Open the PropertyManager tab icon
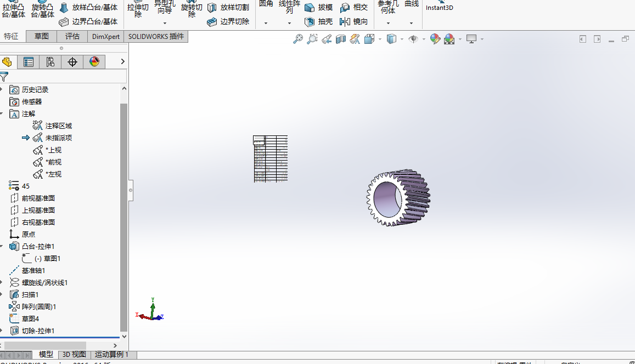The width and height of the screenshot is (635, 364). coord(29,62)
